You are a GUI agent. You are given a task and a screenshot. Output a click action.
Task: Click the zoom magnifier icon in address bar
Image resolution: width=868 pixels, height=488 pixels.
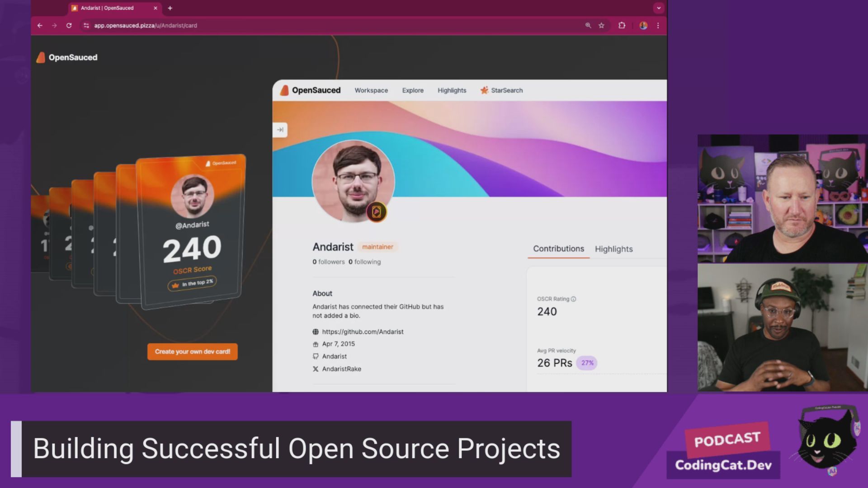pos(588,26)
